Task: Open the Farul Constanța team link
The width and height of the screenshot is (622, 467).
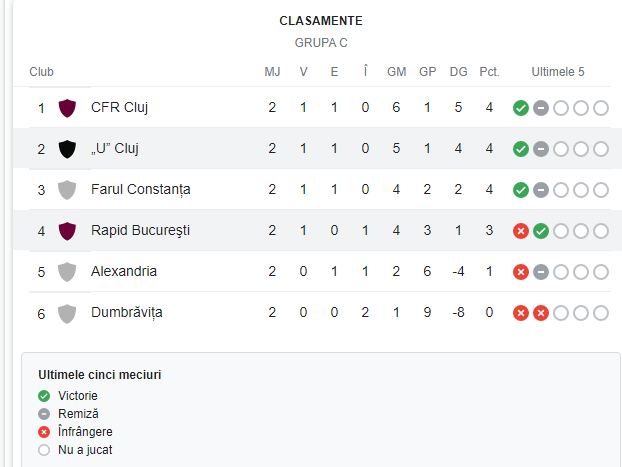Action: coord(140,189)
